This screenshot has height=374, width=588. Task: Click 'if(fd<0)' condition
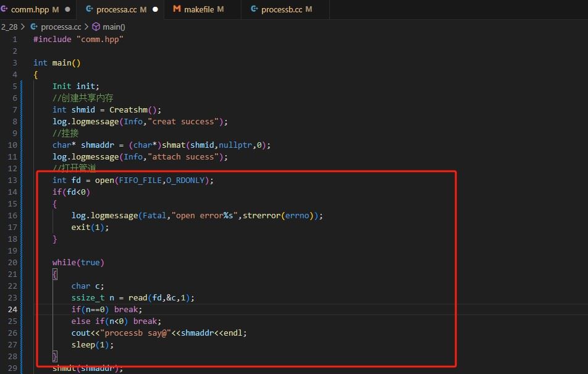pyautogui.click(x=71, y=192)
